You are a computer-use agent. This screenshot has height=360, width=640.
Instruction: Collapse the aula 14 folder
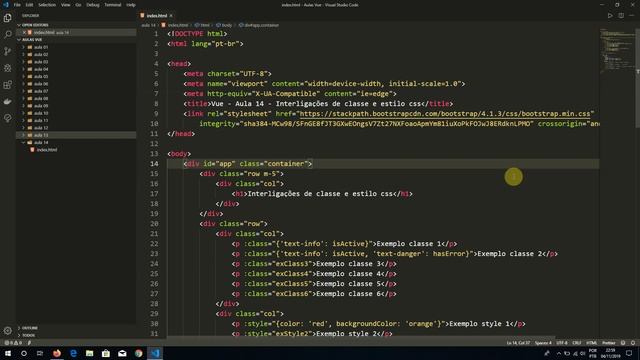[41, 142]
